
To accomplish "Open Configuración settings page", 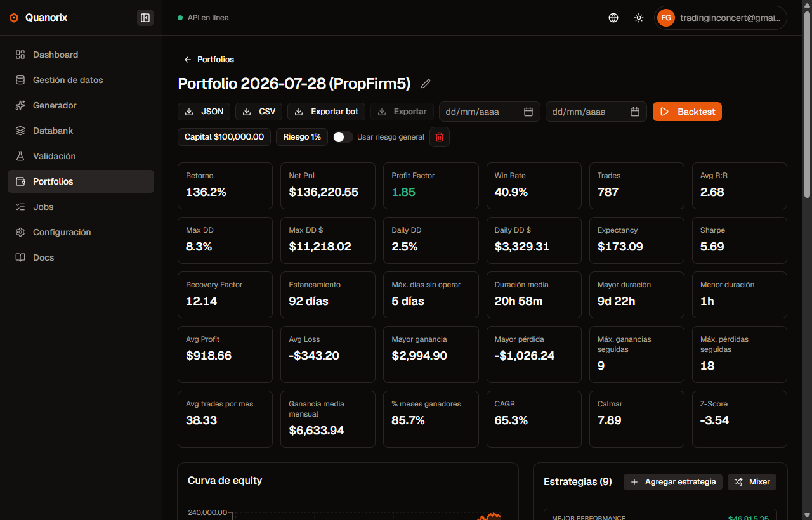I will (x=81, y=232).
